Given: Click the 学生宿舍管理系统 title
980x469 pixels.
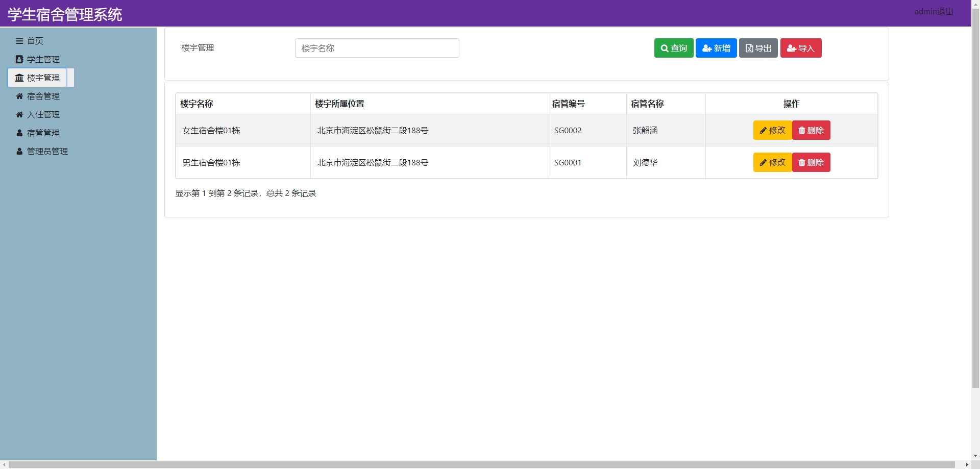Looking at the screenshot, I should point(65,14).
